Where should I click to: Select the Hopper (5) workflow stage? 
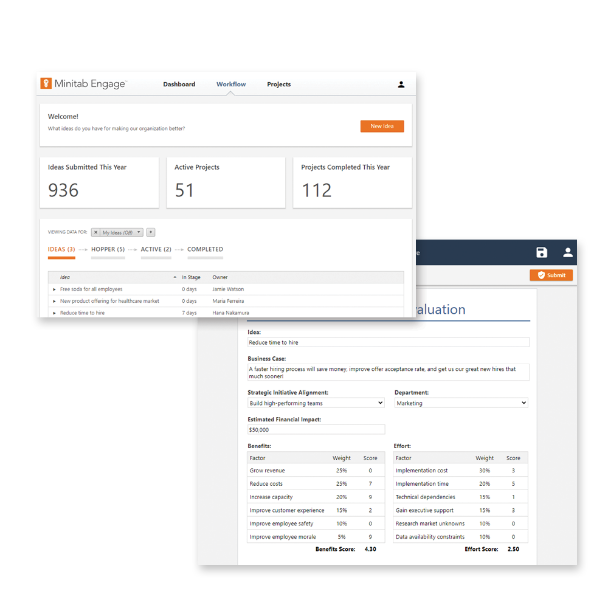(x=108, y=249)
